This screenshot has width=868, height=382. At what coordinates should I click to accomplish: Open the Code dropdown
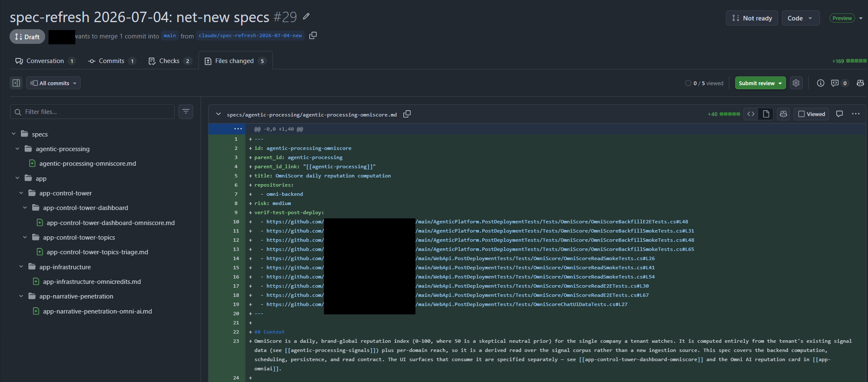[800, 18]
